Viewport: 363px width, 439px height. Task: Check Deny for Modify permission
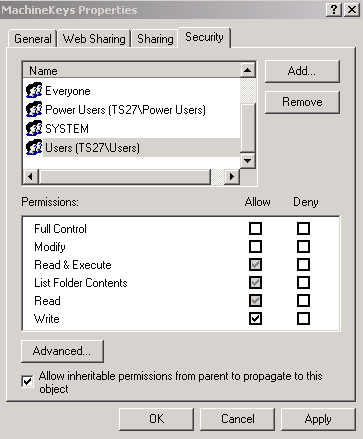[x=303, y=247]
